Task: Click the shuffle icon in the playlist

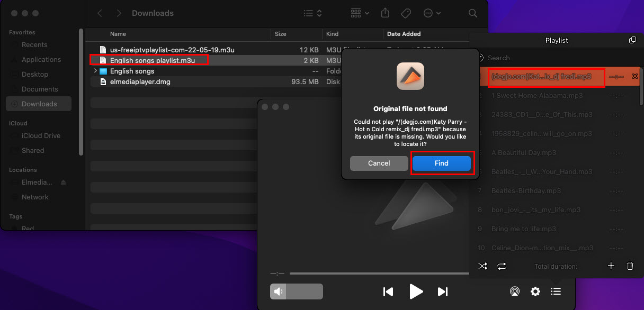Action: point(482,266)
